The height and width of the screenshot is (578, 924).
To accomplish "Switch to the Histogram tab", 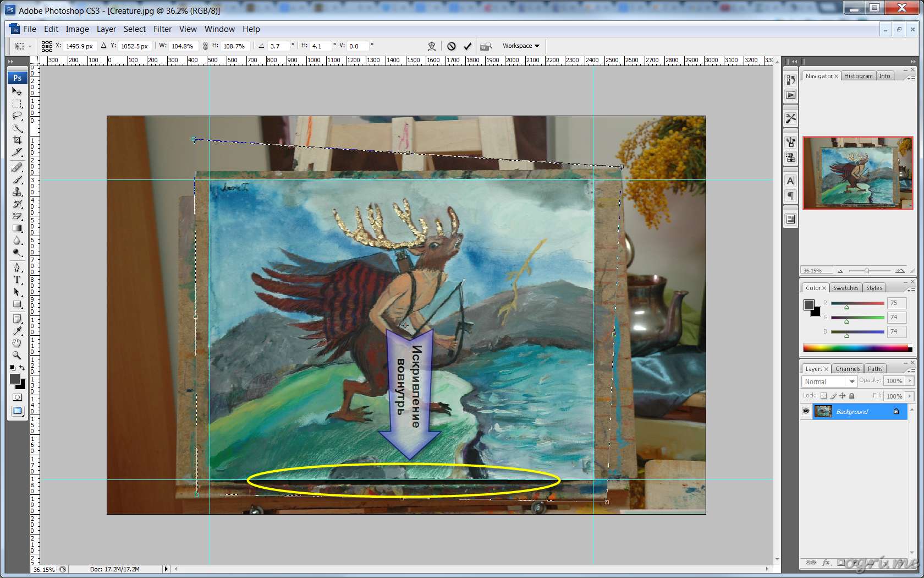I will click(x=858, y=76).
